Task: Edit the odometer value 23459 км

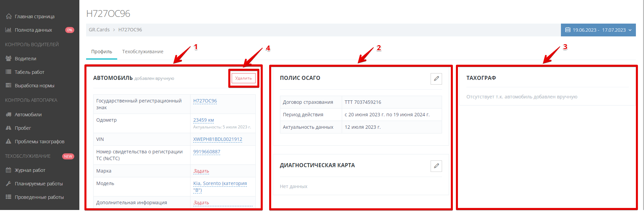Action: click(x=203, y=120)
